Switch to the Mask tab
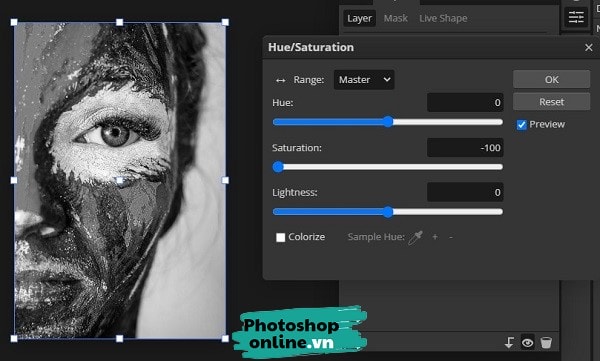This screenshot has height=361, width=600. (x=396, y=18)
